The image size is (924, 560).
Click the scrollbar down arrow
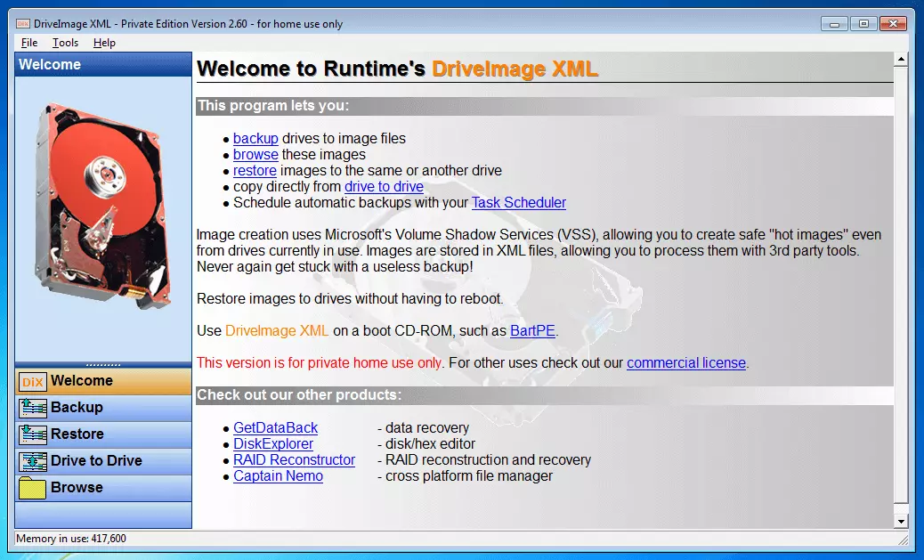[901, 520]
